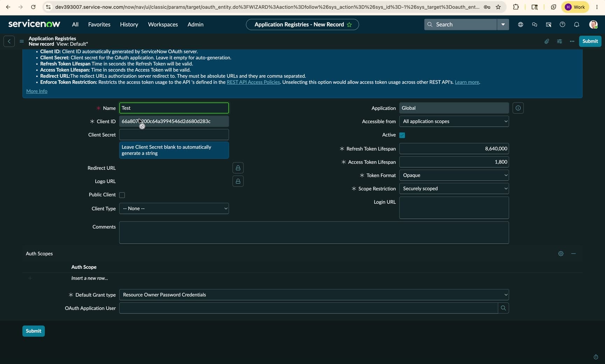Open personalize form settings icon

point(559,41)
